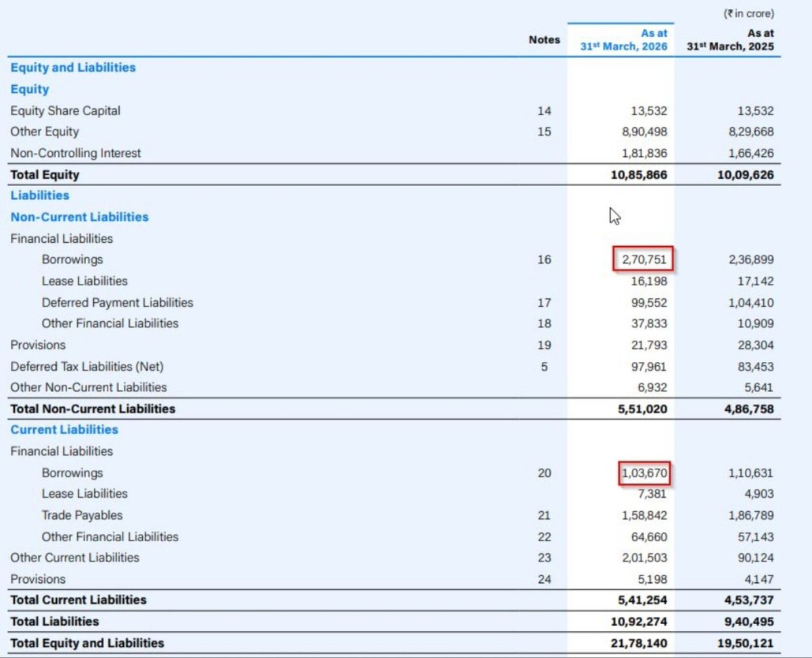Click the 2025 grand total value 19,50,121
Viewport: 812px width, 658px height.
[x=746, y=643]
